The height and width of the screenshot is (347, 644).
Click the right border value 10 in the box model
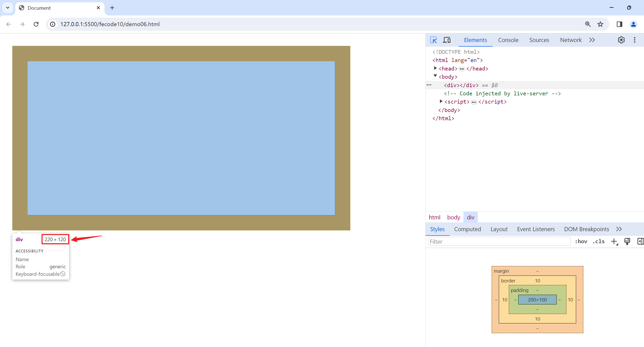570,300
